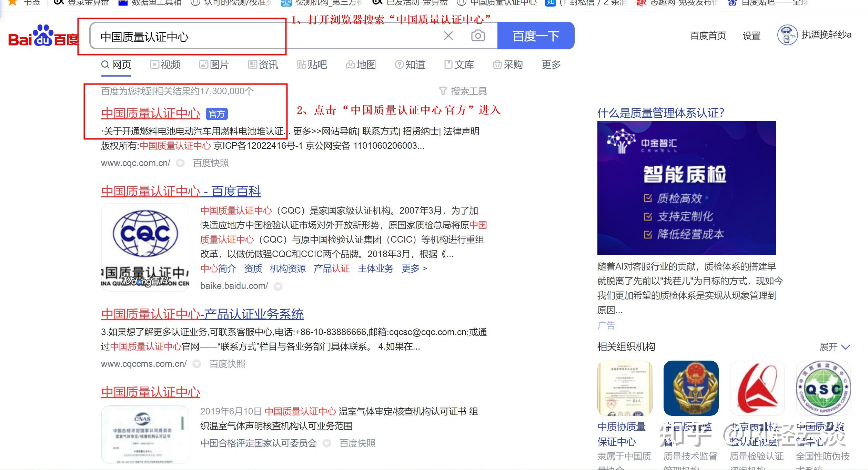Open 中心简介 sublink

pos(218,268)
